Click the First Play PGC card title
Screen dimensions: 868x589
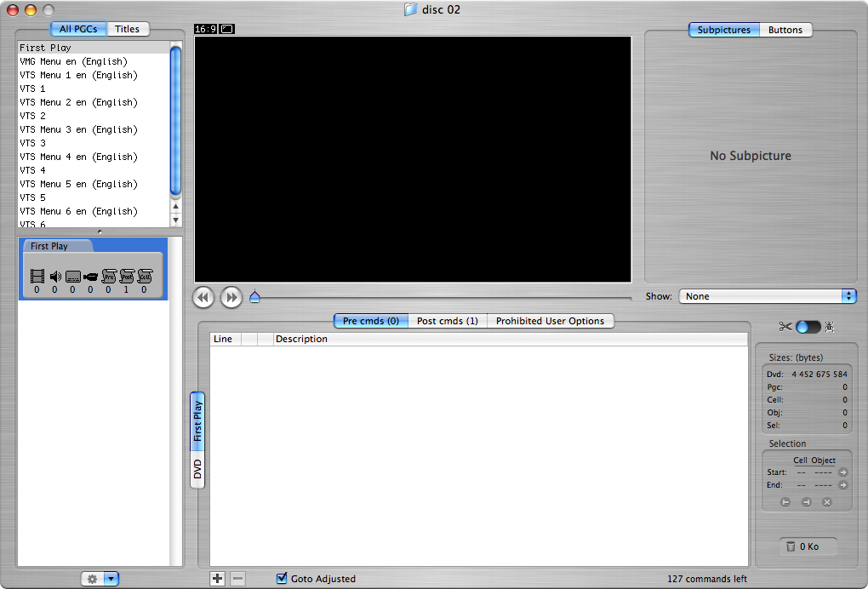pyautogui.click(x=49, y=246)
